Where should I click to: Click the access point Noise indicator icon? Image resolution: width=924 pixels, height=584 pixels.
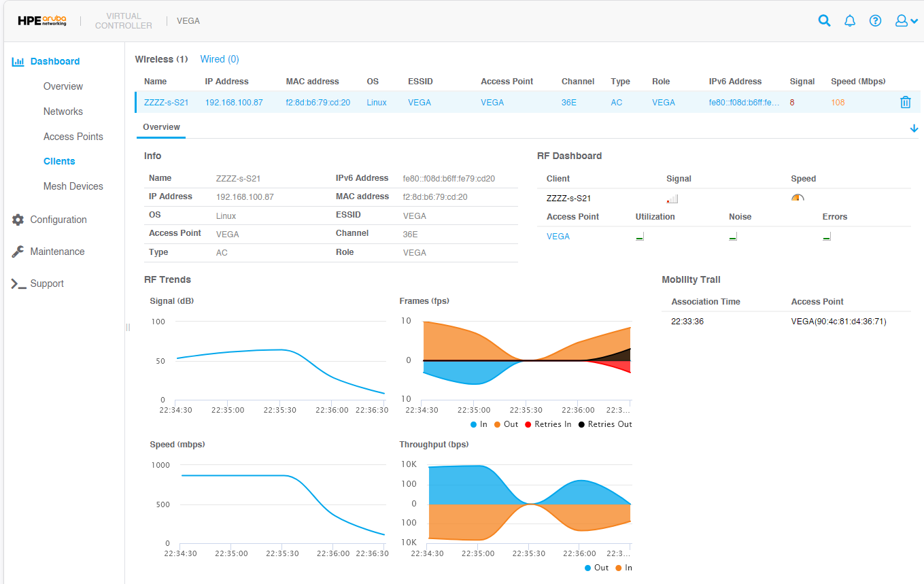(x=732, y=237)
